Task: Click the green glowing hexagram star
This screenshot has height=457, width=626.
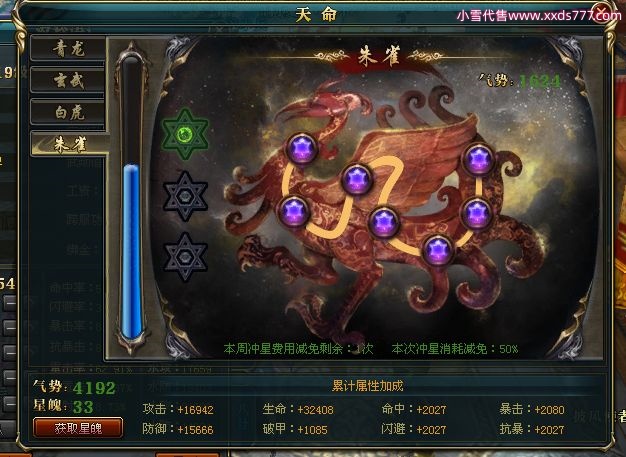Action: [x=185, y=134]
